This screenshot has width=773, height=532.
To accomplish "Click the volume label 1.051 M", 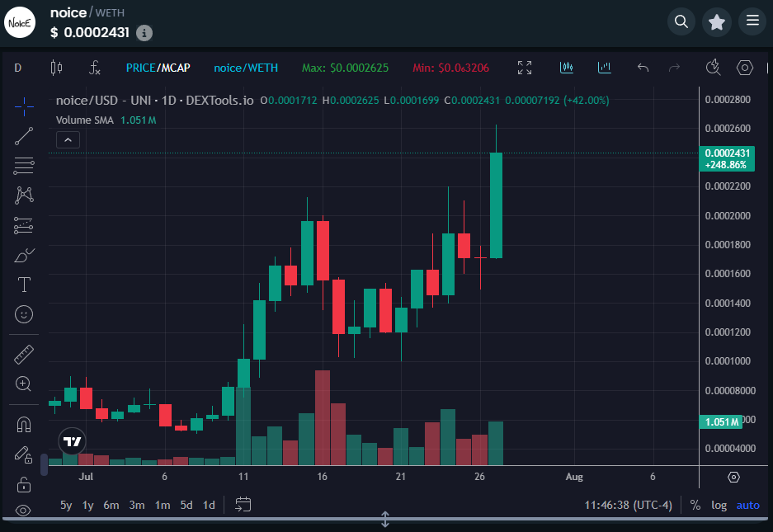I will pos(721,422).
